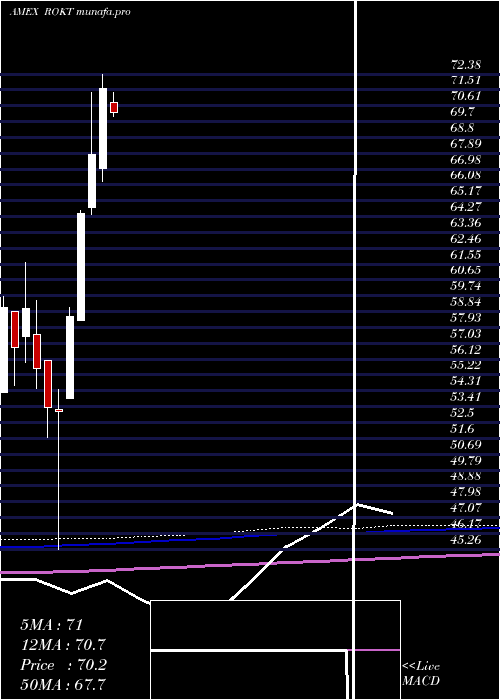Click the AMEX ROKT munafa.pro title text

tap(70, 12)
